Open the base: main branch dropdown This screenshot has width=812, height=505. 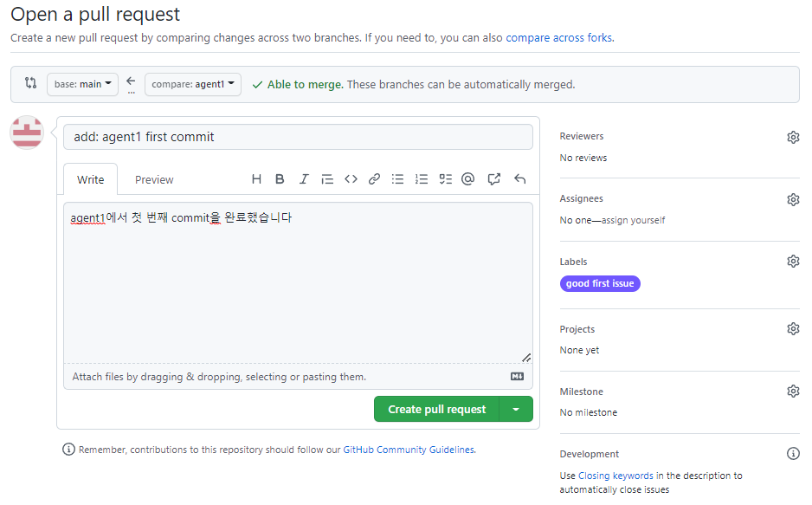tap(82, 84)
